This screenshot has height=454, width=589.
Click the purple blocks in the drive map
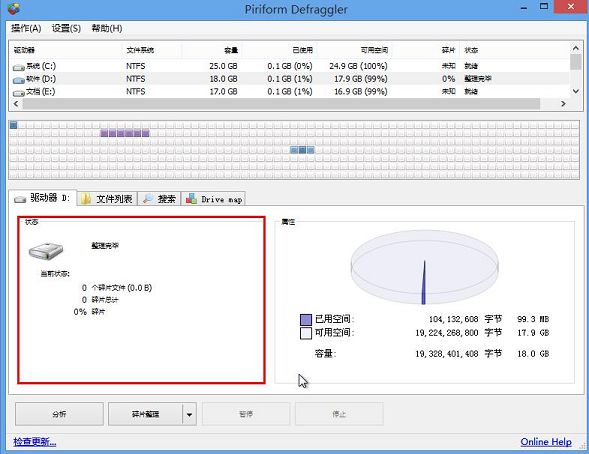pyautogui.click(x=125, y=133)
